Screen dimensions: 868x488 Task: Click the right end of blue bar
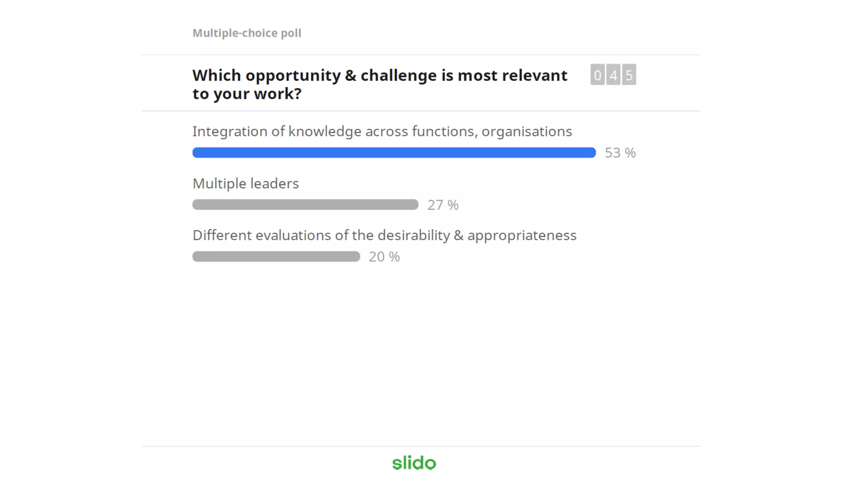[592, 152]
